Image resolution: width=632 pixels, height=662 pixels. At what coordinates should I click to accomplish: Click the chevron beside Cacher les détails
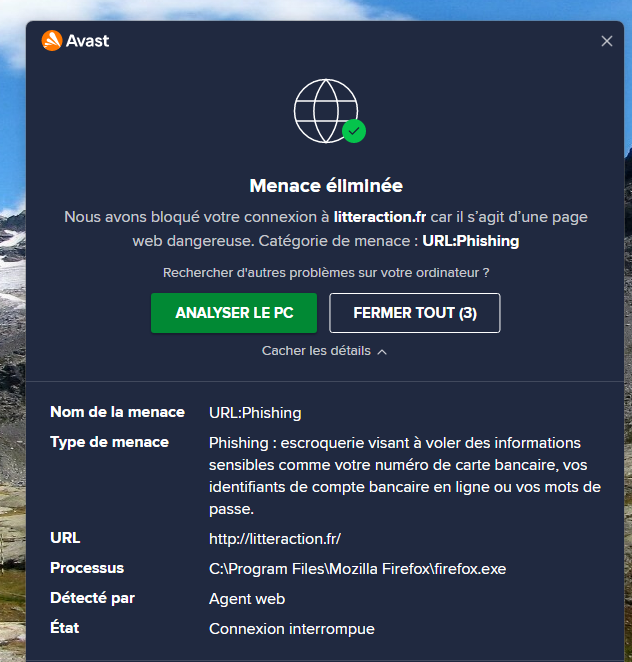(382, 352)
